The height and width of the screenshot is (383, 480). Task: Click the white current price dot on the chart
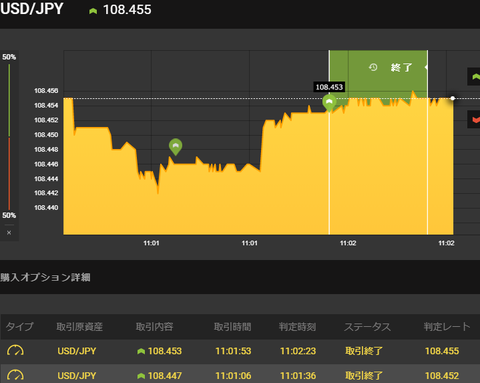click(453, 98)
